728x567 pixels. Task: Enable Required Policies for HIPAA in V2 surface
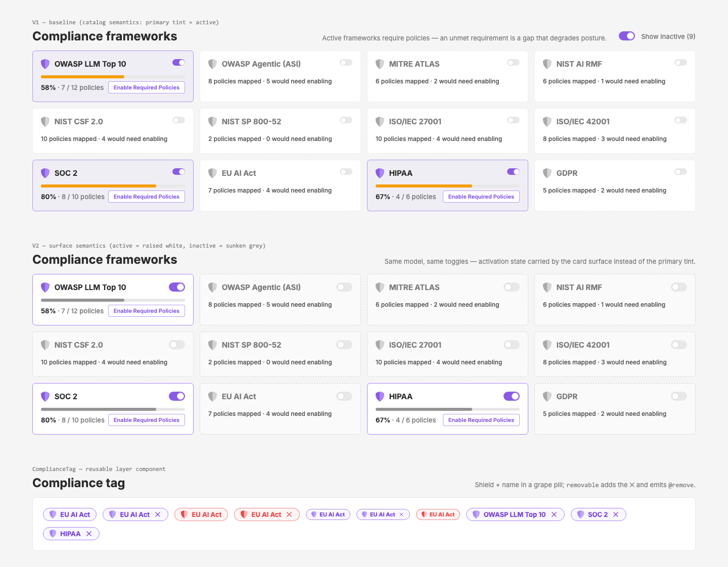click(x=481, y=420)
